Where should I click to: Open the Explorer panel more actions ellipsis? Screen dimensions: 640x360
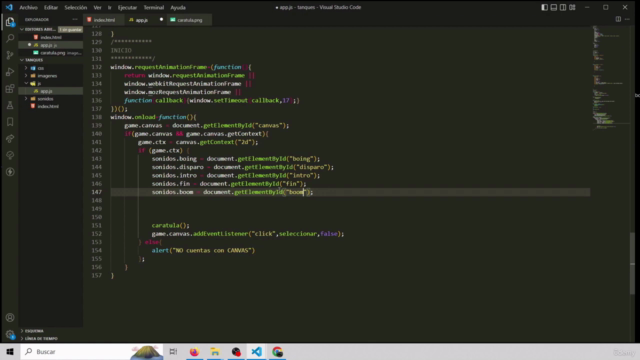(75, 19)
